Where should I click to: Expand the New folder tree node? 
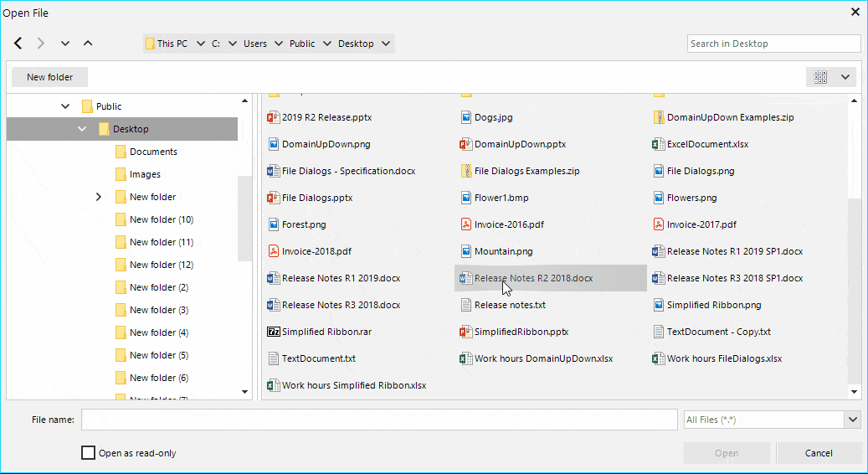(99, 197)
